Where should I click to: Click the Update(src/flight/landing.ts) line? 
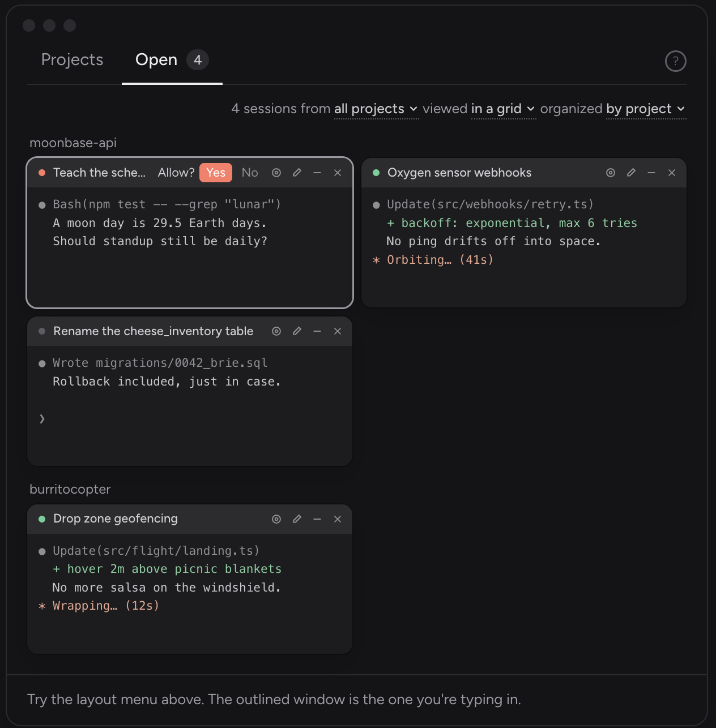[156, 551]
